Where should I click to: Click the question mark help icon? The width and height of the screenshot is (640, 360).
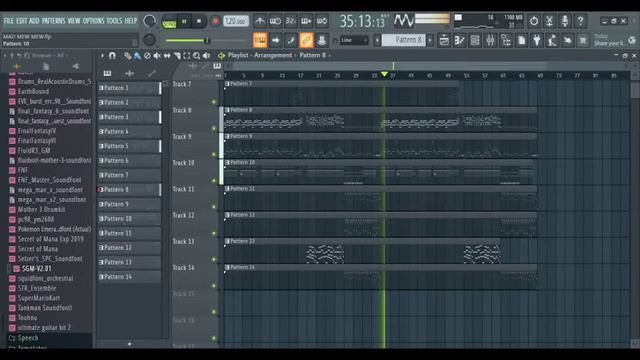point(580,21)
